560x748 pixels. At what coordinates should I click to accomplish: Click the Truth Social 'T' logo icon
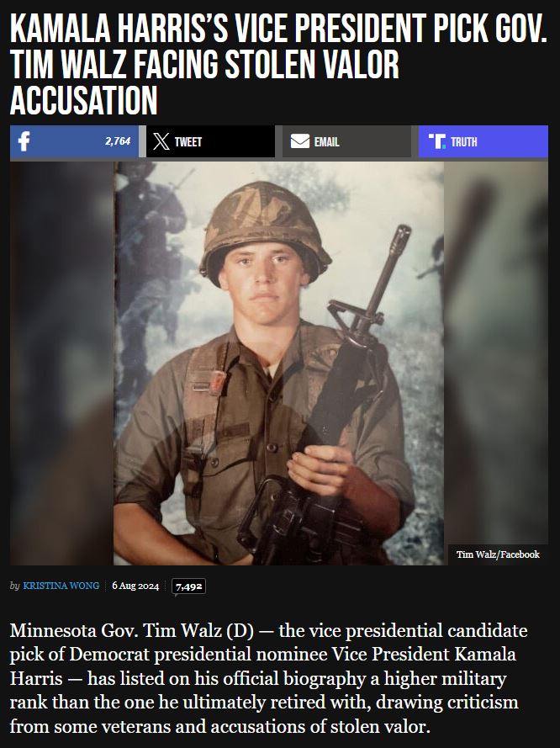pos(437,141)
